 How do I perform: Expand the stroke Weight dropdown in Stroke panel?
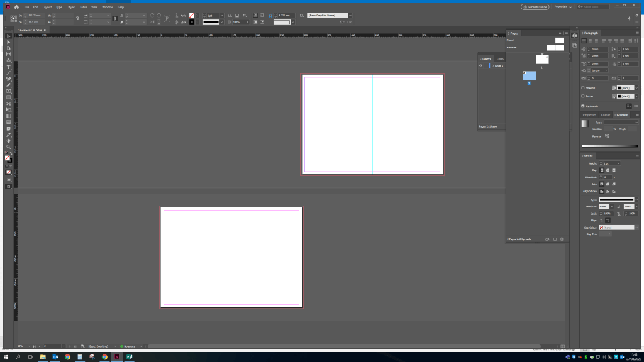618,163
